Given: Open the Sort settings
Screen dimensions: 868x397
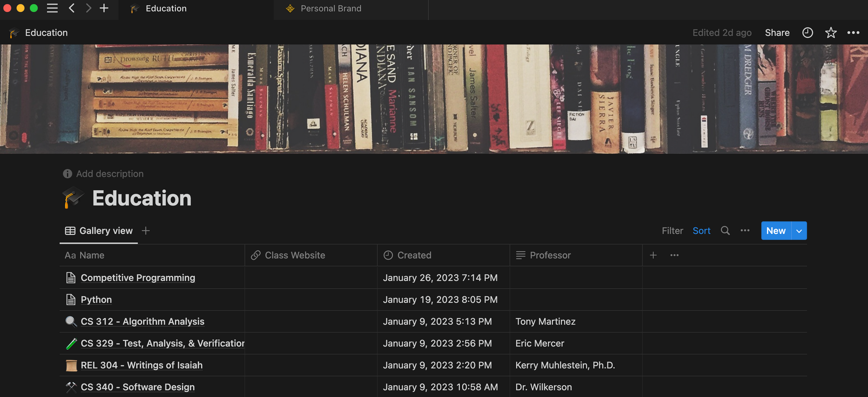Looking at the screenshot, I should 701,231.
